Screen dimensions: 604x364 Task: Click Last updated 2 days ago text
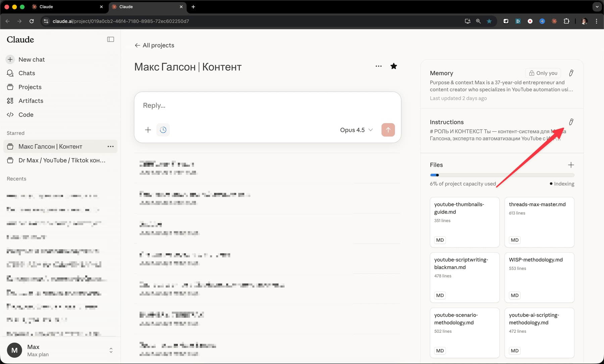458,98
